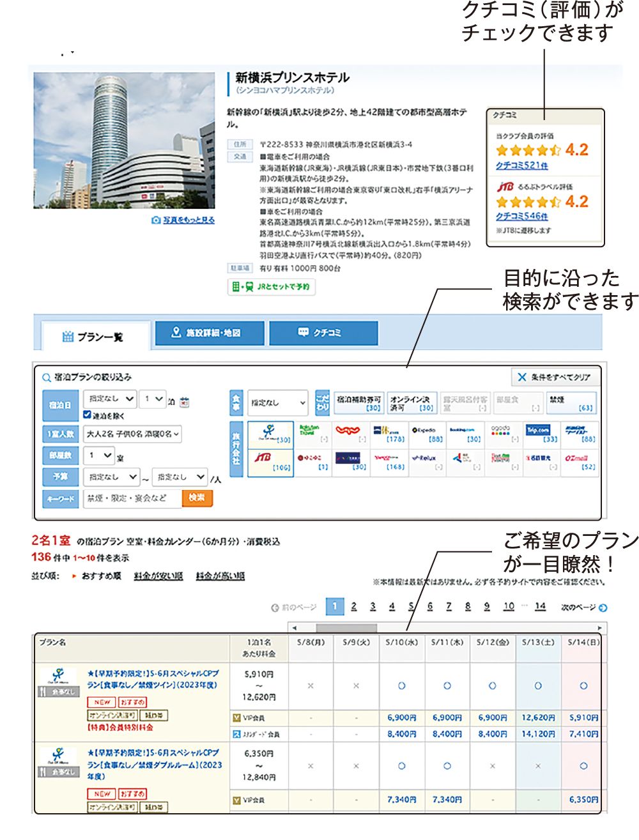Open the 宿泊日 date dropdown
The image size is (639, 840).
coord(111,399)
